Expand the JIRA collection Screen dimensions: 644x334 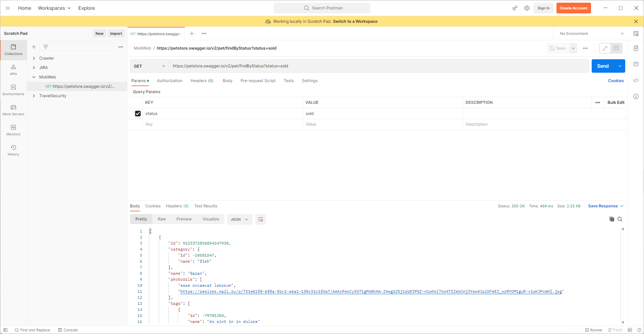(34, 68)
